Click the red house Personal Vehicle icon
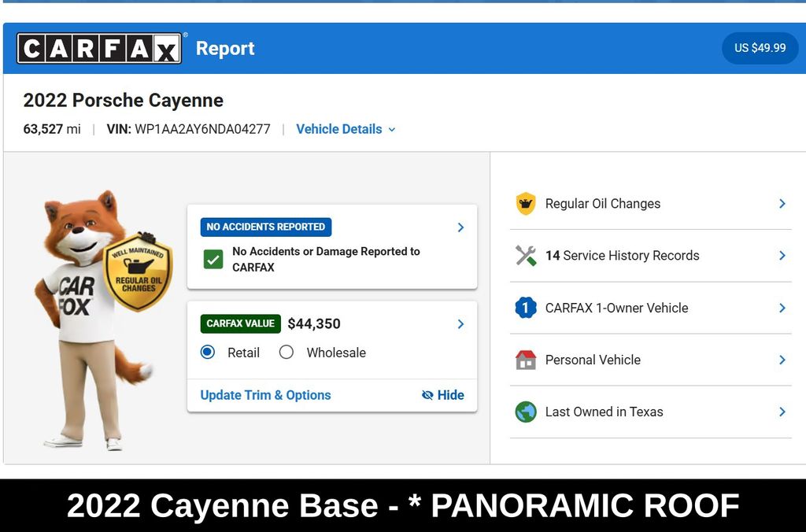The height and width of the screenshot is (532, 806). [x=526, y=360]
